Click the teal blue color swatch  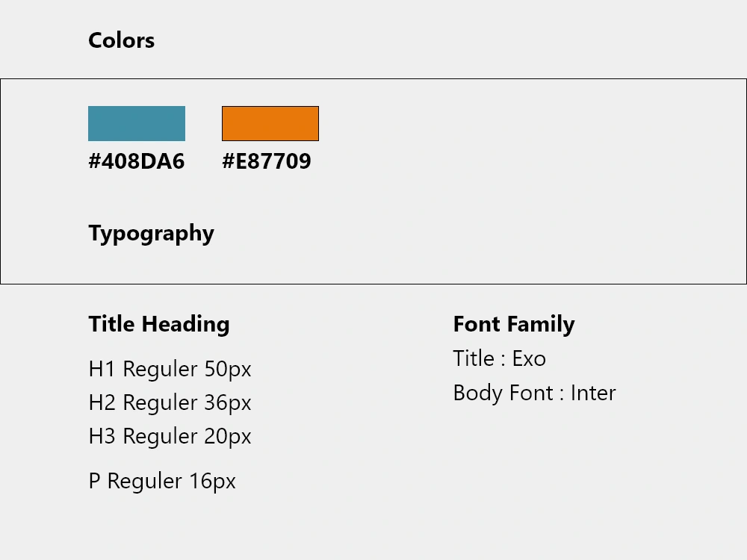tap(137, 123)
